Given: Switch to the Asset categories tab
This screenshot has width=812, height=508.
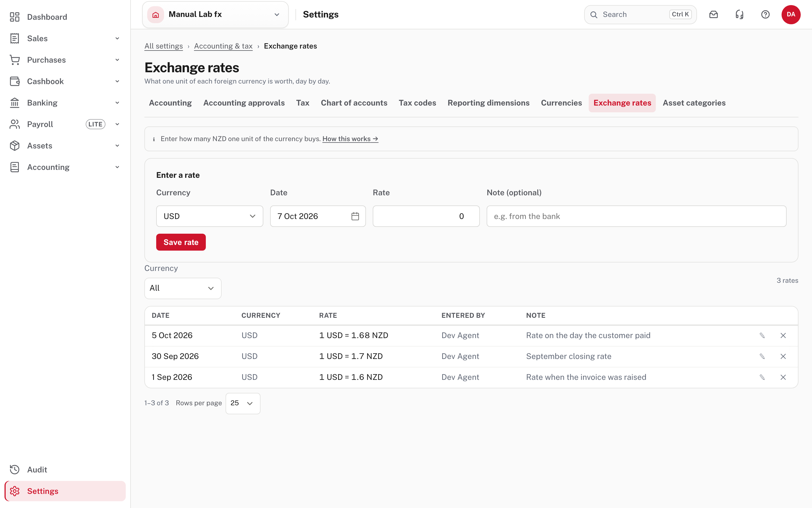Looking at the screenshot, I should click(694, 103).
